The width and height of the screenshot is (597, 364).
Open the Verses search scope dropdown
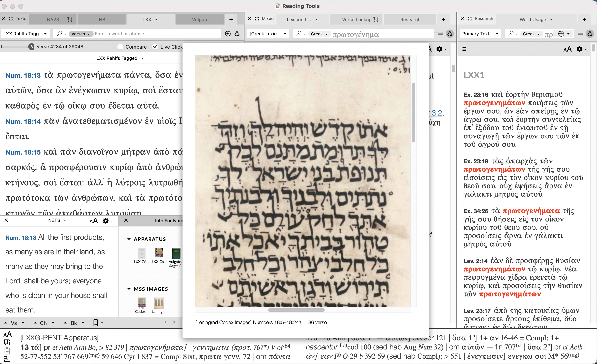[x=81, y=34]
